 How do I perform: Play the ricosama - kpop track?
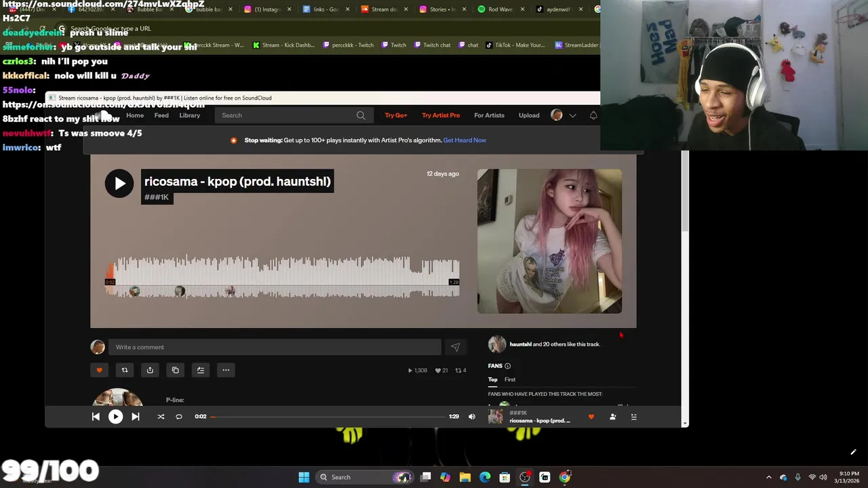119,184
